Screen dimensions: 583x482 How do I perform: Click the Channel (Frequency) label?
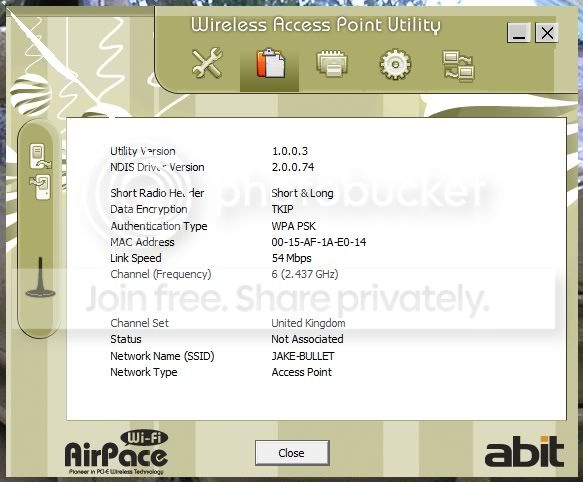point(161,274)
